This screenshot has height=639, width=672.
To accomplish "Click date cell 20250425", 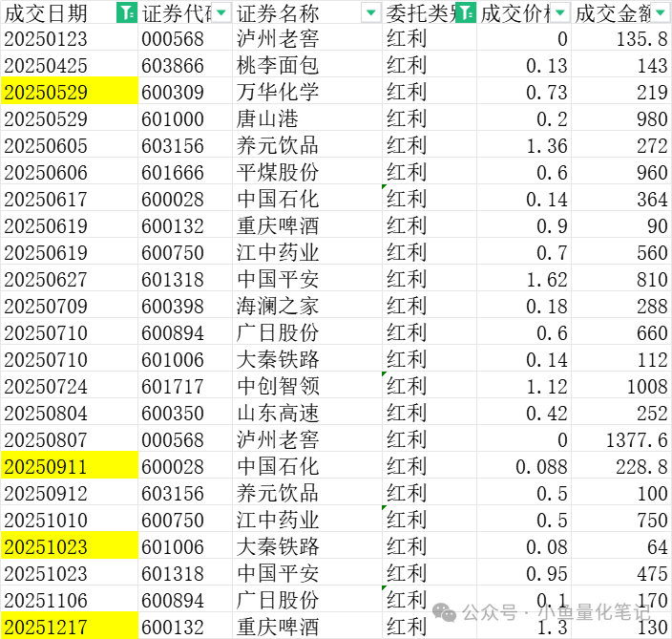I will tap(70, 64).
